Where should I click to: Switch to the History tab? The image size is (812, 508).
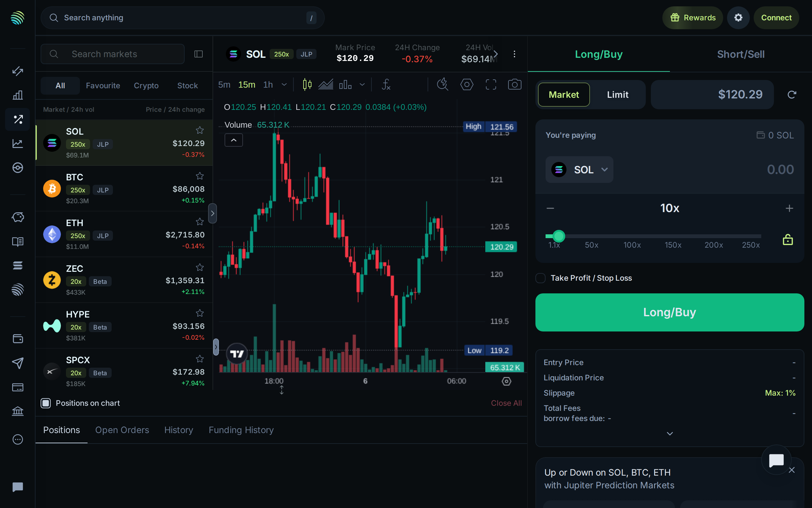(179, 430)
